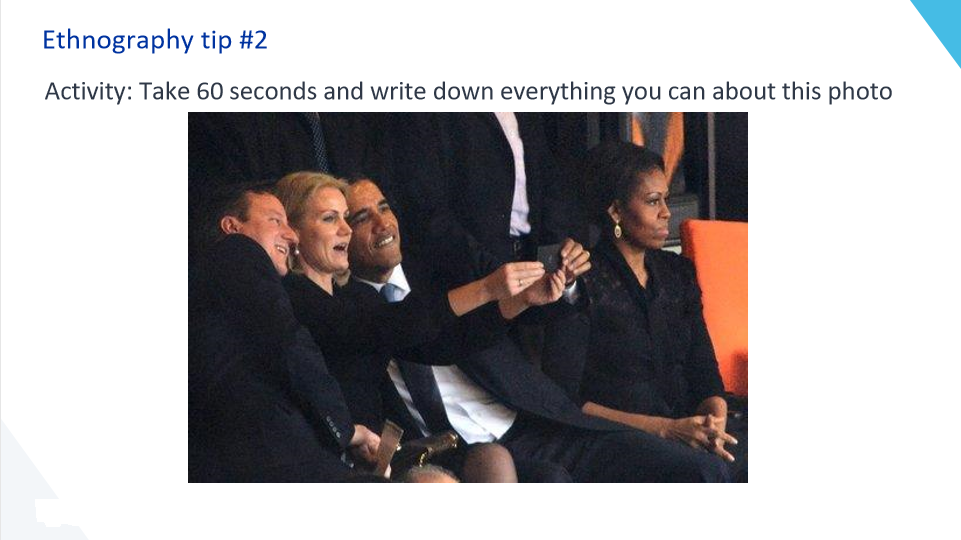This screenshot has width=961, height=540.
Task: Select the selfie photograph on the slide
Action: (468, 297)
